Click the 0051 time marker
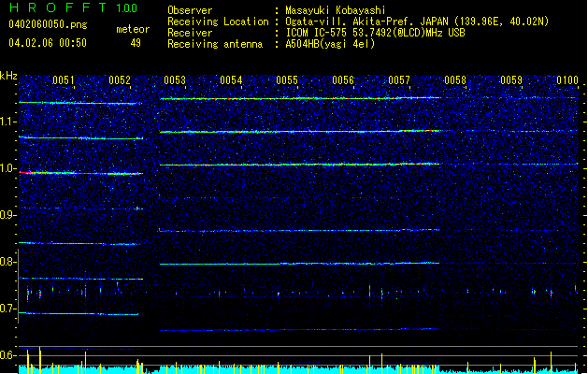 [x=64, y=80]
